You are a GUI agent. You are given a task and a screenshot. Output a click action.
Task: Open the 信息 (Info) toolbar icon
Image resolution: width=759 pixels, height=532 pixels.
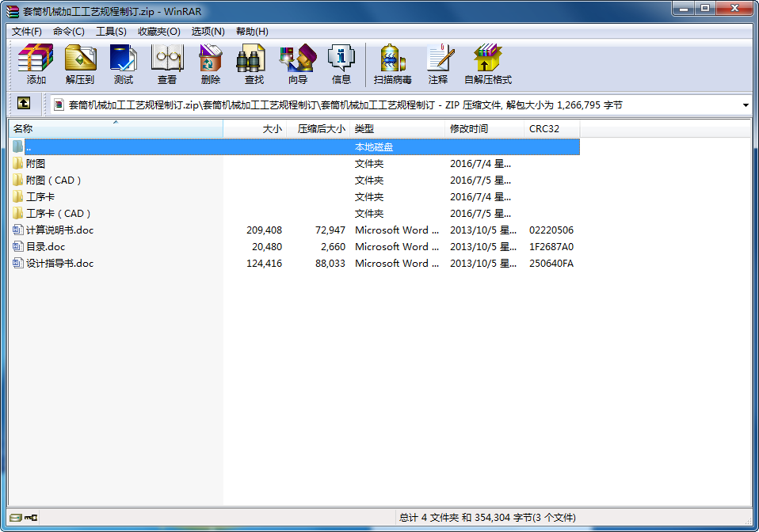pyautogui.click(x=341, y=64)
